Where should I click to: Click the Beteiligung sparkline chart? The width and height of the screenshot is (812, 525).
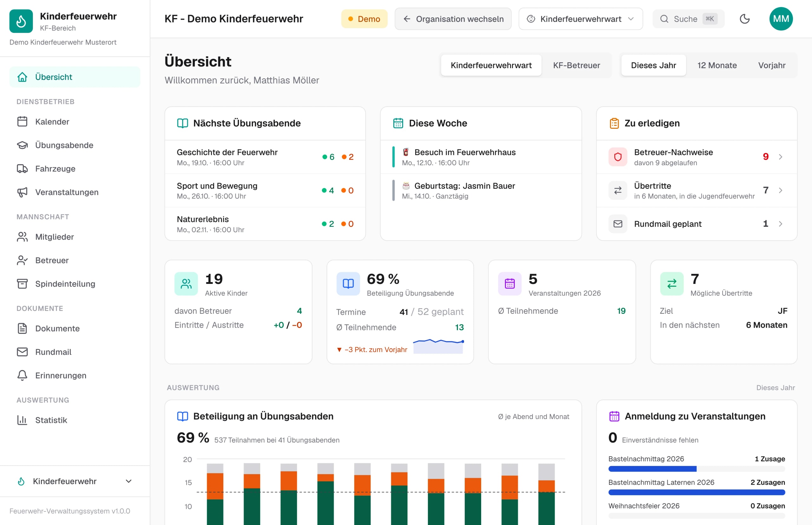(x=438, y=346)
